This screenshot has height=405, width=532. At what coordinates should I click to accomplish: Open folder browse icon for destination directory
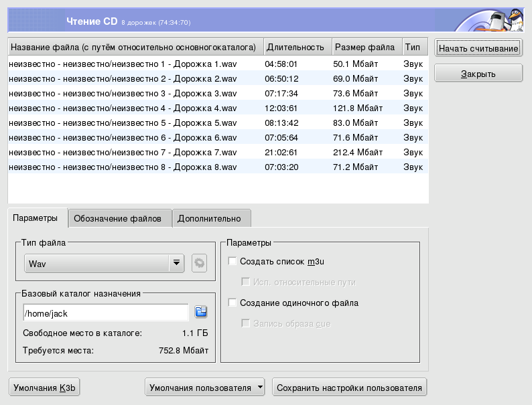[201, 312]
